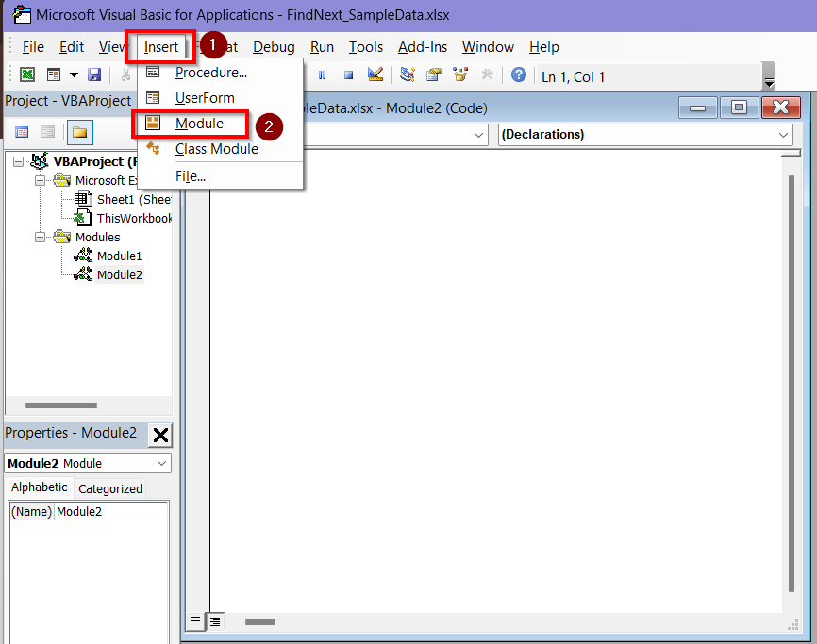
Task: Open the Debug menu
Action: pos(274,47)
